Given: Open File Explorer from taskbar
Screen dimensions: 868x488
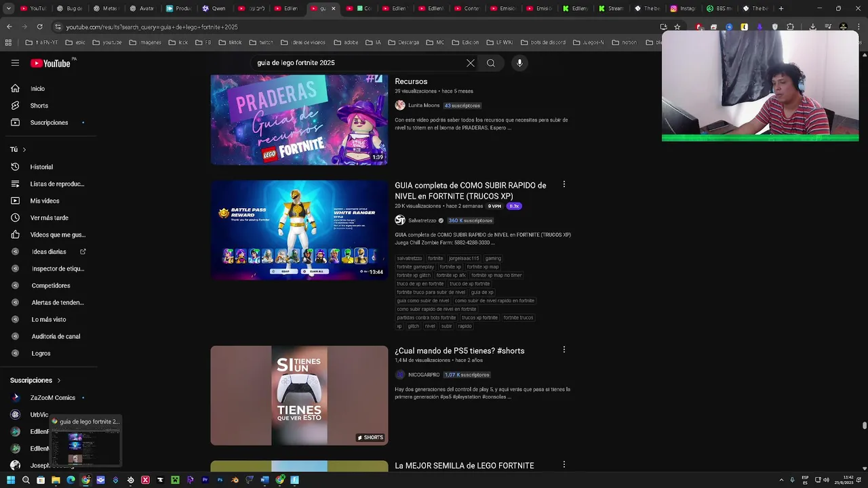Looking at the screenshot, I should tap(56, 480).
